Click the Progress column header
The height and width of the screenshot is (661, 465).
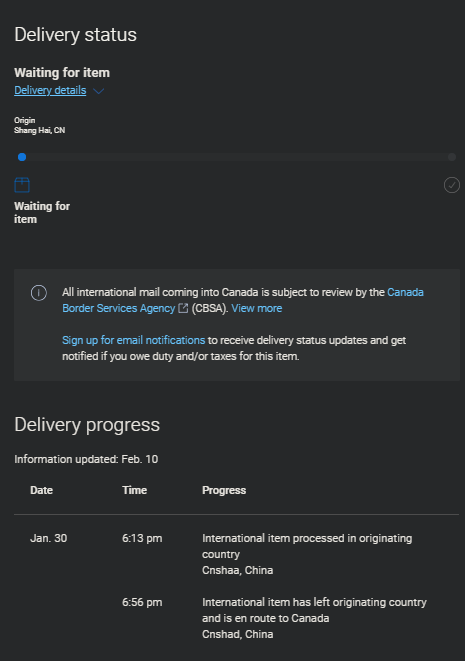click(x=224, y=490)
